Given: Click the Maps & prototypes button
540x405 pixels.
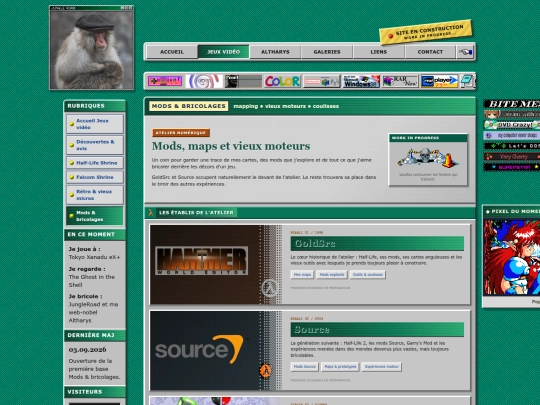Looking at the screenshot, I should 340,367.
